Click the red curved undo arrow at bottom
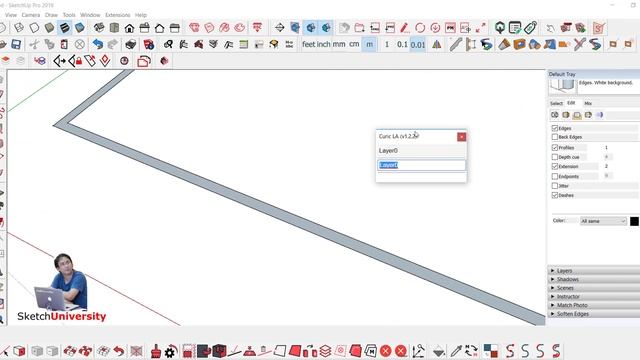The width and height of the screenshot is (640, 360). click(x=119, y=351)
